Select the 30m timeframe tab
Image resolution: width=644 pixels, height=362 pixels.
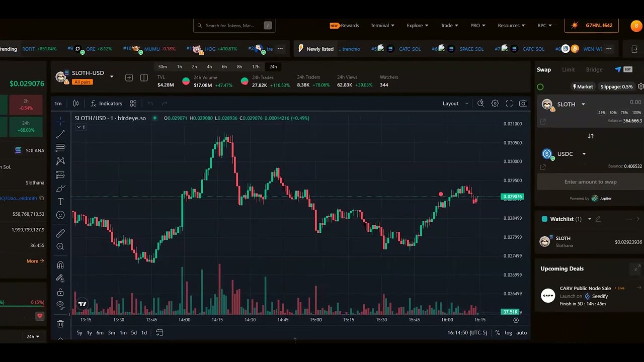click(163, 67)
